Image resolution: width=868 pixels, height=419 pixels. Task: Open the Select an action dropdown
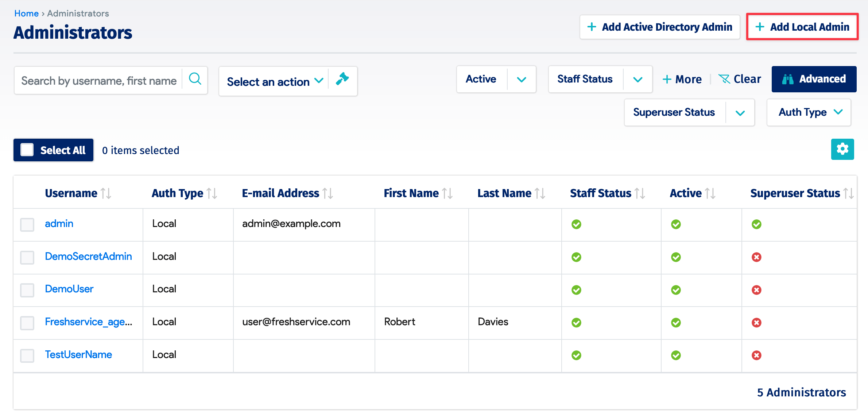[x=274, y=81]
